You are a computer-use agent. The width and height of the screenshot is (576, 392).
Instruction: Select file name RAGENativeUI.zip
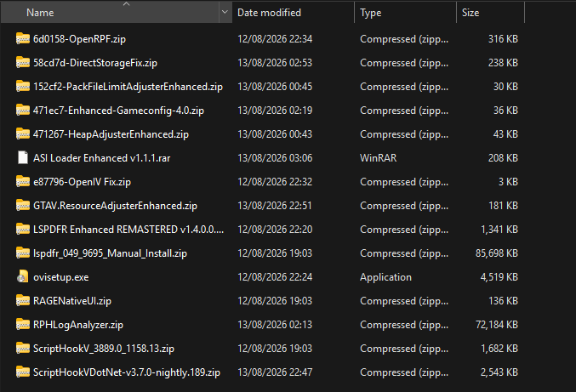pyautogui.click(x=72, y=301)
